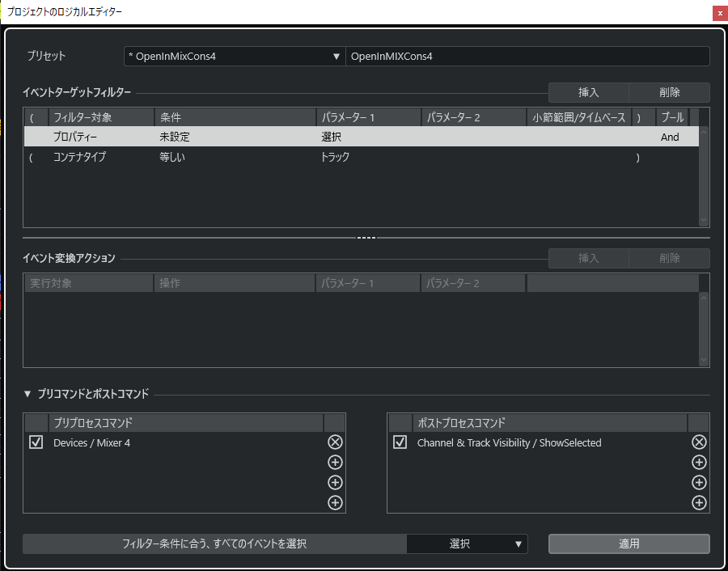Disable the Channel & Track Visibility / ShowSelected checkbox
The height and width of the screenshot is (571, 728).
pyautogui.click(x=400, y=442)
